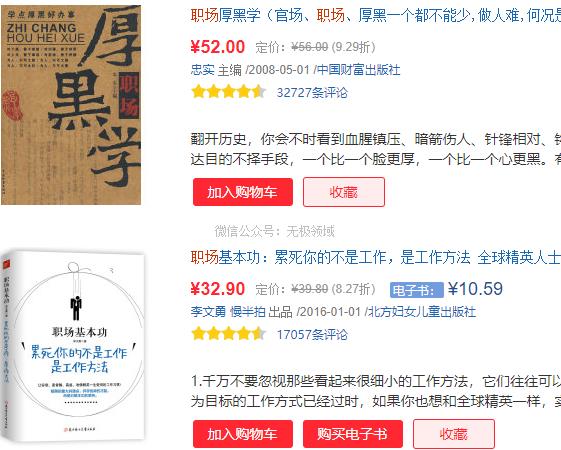Screen dimensions: 561x450
Task: Open the 职场厚黑学 book title link
Action: pyautogui.click(x=376, y=15)
